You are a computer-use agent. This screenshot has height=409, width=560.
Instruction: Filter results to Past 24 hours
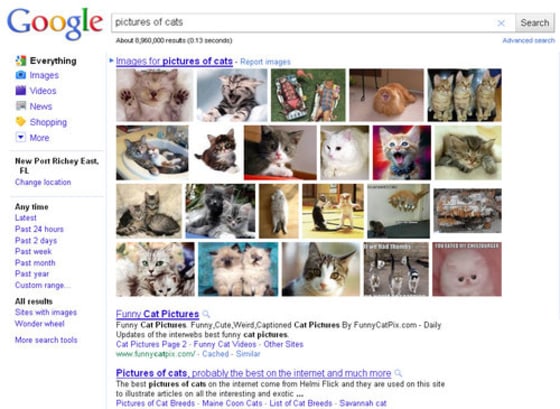pos(39,229)
